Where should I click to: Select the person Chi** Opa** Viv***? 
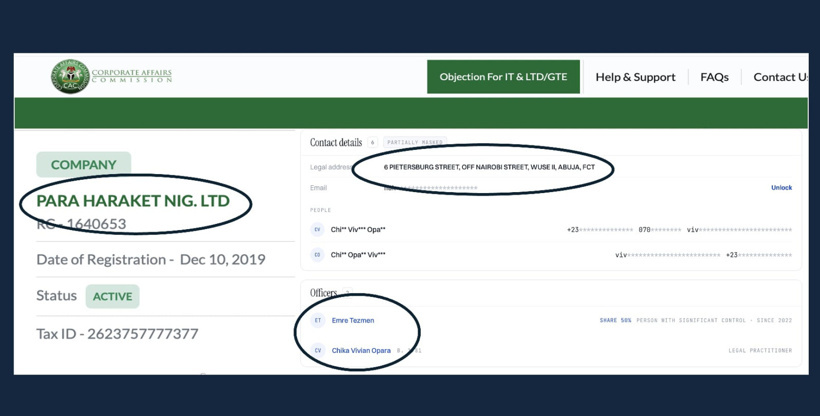[x=358, y=255]
